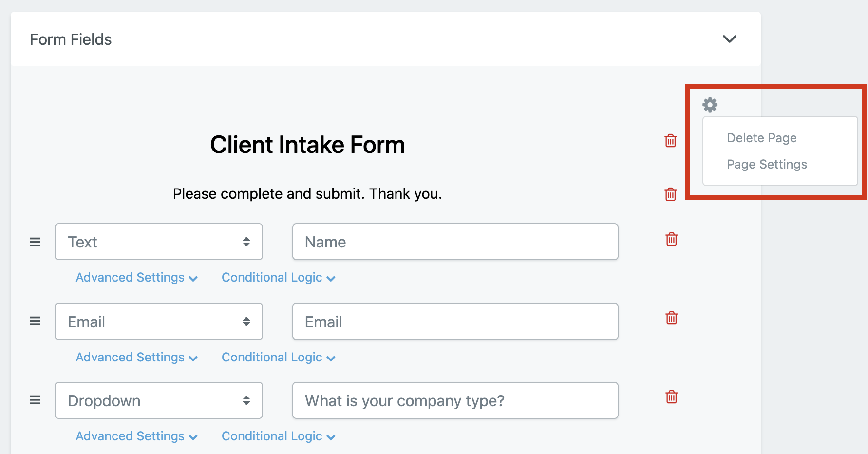This screenshot has height=454, width=868.
Task: Delete the Name field row
Action: [x=672, y=239]
